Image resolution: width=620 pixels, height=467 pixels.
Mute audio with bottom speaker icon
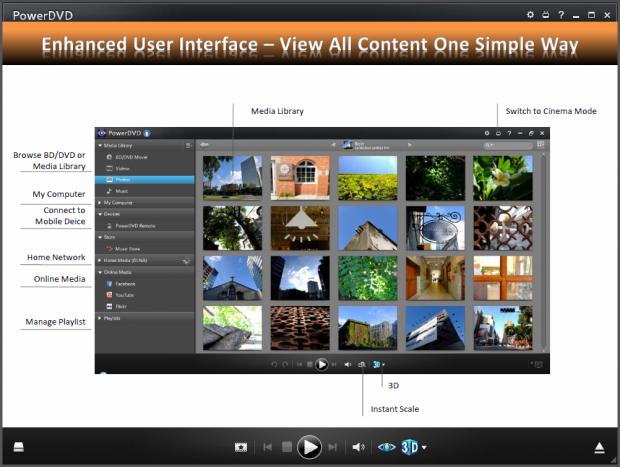click(358, 447)
